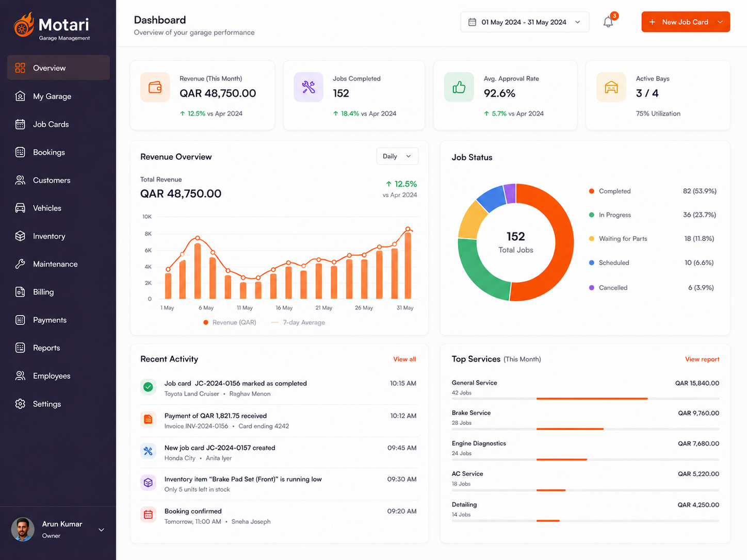The width and height of the screenshot is (747, 560).
Task: Click View report in Top Services
Action: pyautogui.click(x=702, y=359)
